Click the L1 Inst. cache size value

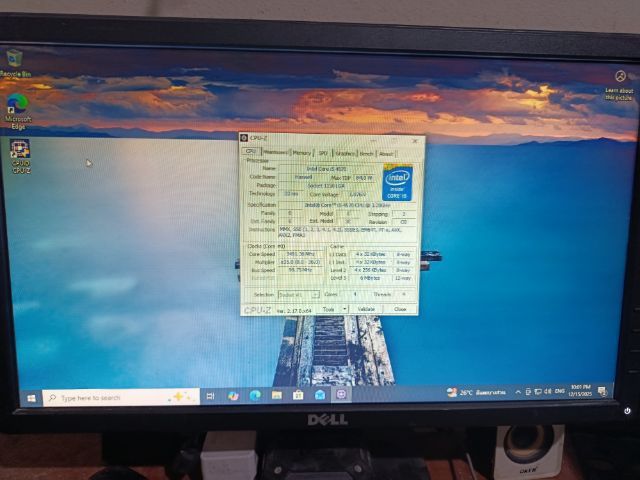370,262
